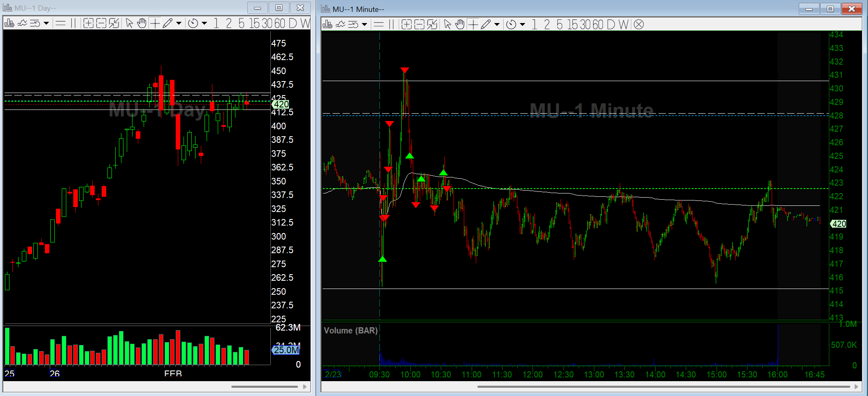Expand timer dropdown in 1 Minute toolbar

click(522, 24)
